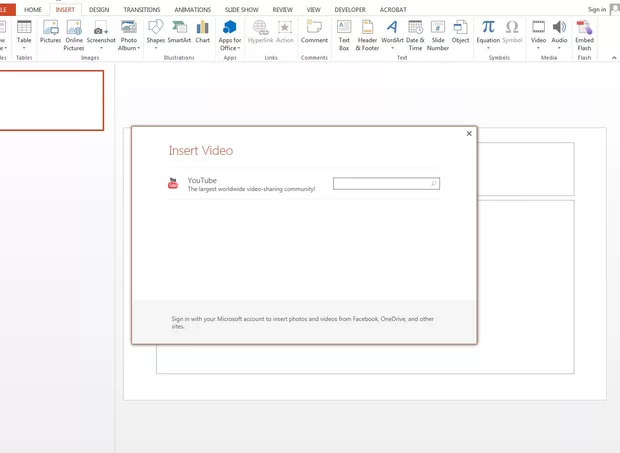Close the Insert Video dialog

[x=469, y=134]
